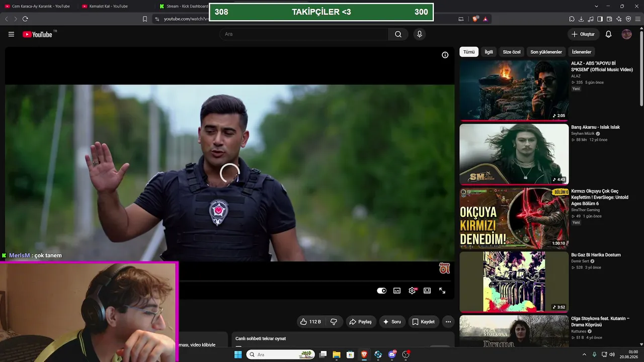644x362 pixels.
Task: Select the Tümü filter chip
Action: pyautogui.click(x=469, y=52)
